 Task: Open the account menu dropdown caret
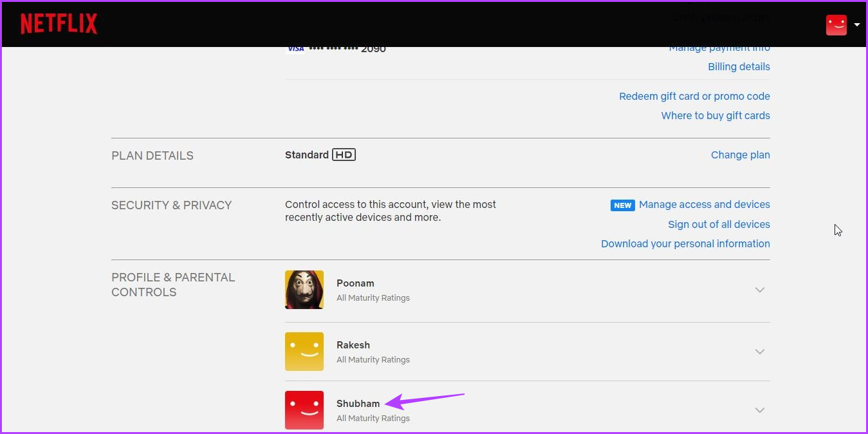click(857, 25)
